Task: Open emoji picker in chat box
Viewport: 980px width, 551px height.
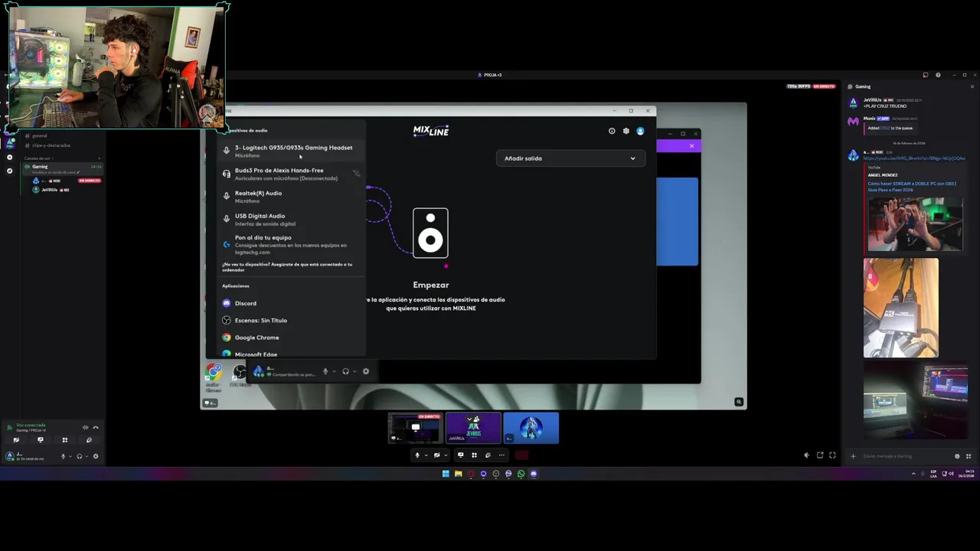Action: pos(957,456)
